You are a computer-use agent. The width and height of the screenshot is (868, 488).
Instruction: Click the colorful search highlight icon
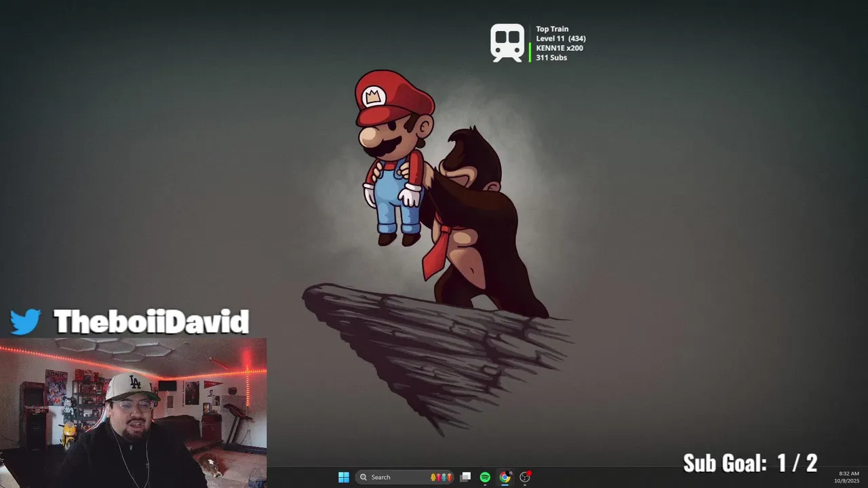pos(441,477)
